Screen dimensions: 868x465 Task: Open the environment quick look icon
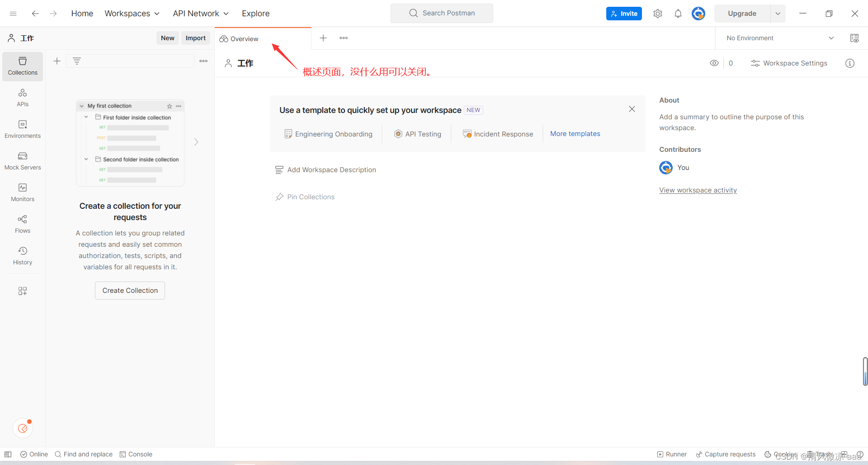click(x=854, y=38)
